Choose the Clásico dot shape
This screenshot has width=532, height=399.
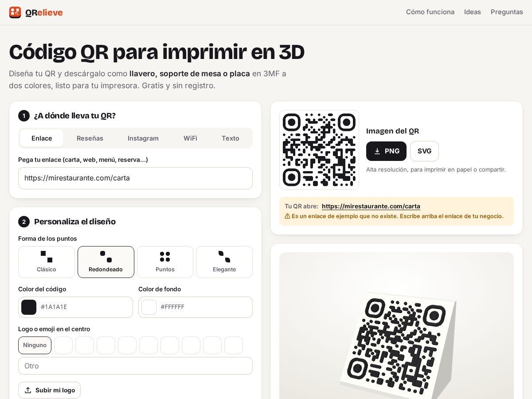(47, 262)
